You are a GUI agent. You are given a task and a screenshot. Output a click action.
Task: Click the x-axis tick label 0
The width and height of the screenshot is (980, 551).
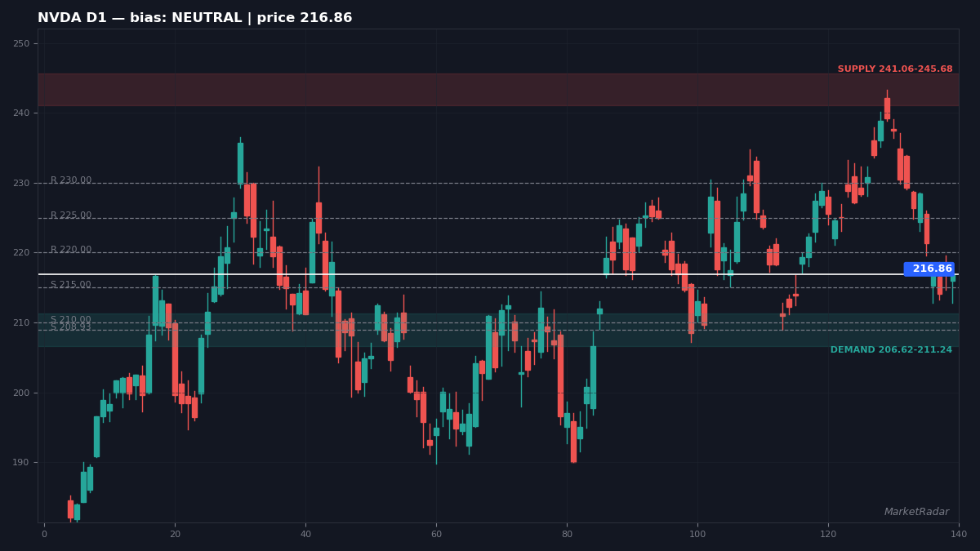(44, 534)
